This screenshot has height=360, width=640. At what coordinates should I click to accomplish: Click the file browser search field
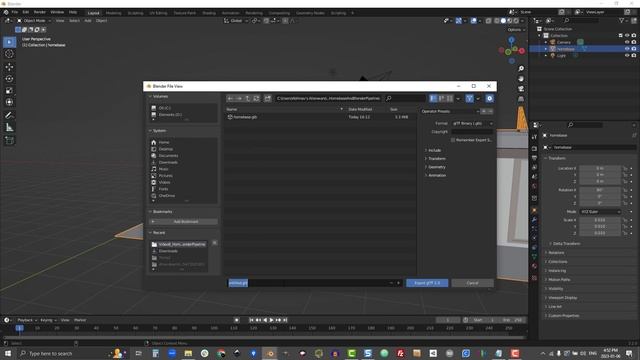pyautogui.click(x=405, y=98)
